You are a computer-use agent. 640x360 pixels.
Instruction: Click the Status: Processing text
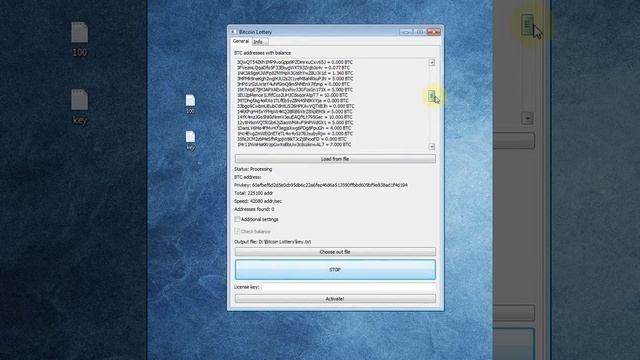[253, 169]
